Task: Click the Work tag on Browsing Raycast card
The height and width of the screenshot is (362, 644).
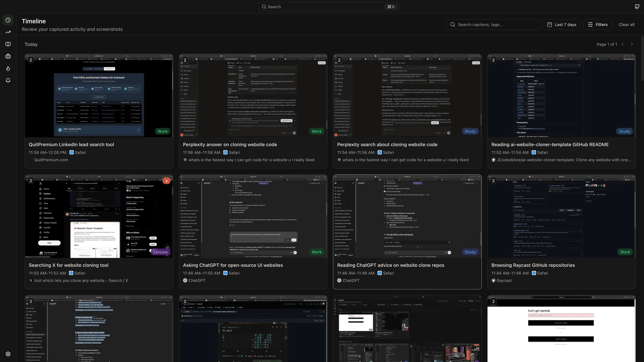Action: pos(625,252)
